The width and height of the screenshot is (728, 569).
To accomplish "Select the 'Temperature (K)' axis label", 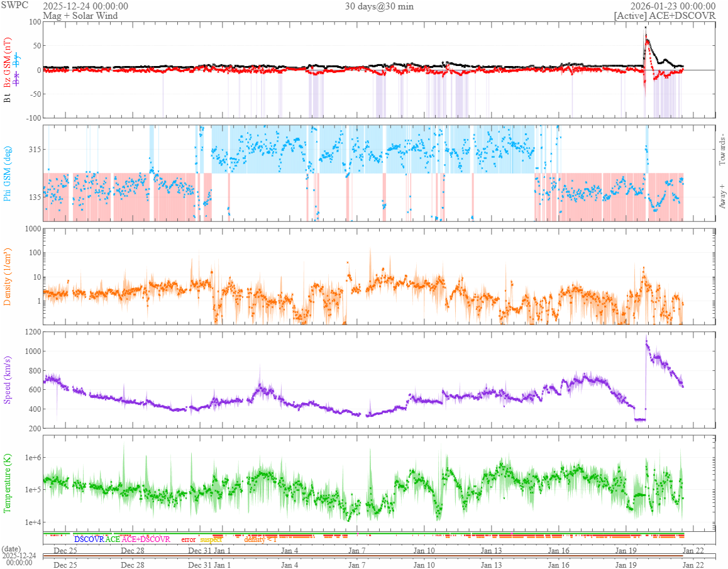I will 7,483.
